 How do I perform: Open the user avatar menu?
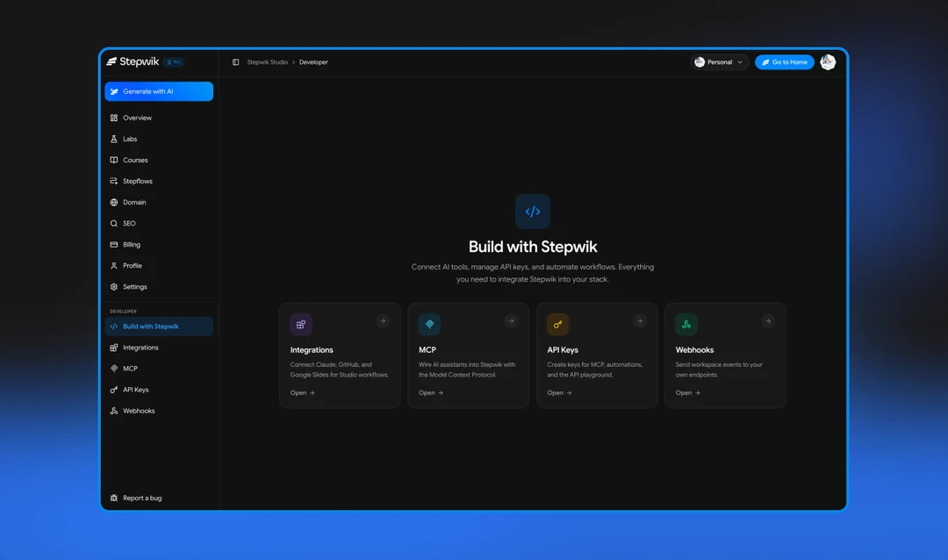click(828, 61)
